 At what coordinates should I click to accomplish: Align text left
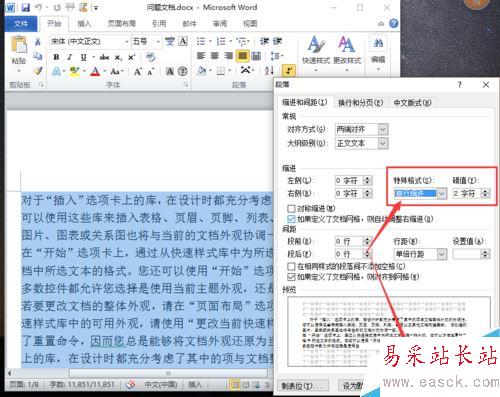pos(201,56)
